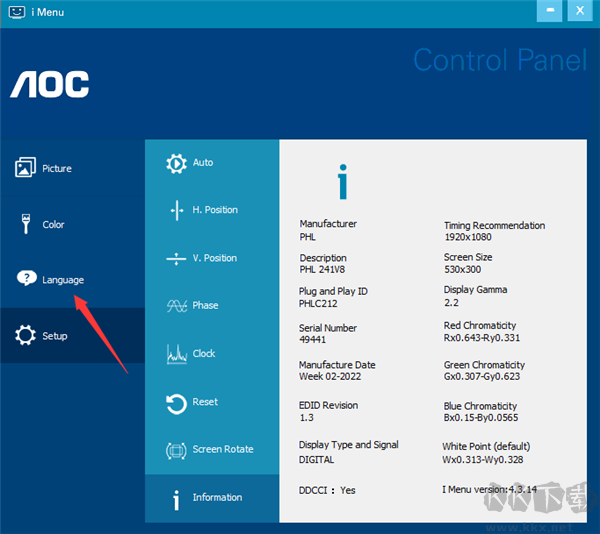Close the i Menu window
600x534 pixels.
(580, 11)
